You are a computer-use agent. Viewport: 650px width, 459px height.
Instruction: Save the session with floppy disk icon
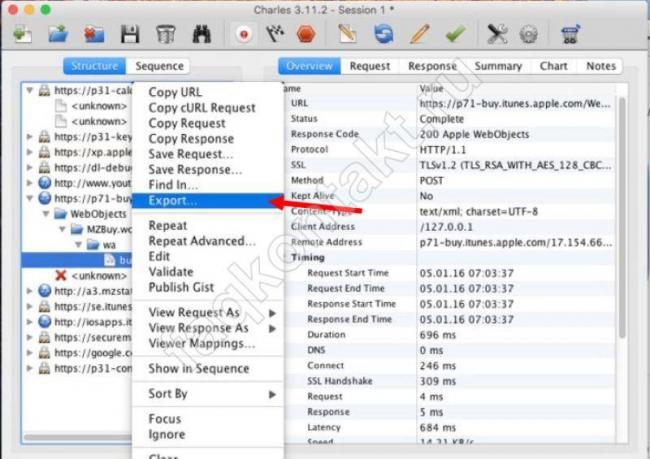130,34
